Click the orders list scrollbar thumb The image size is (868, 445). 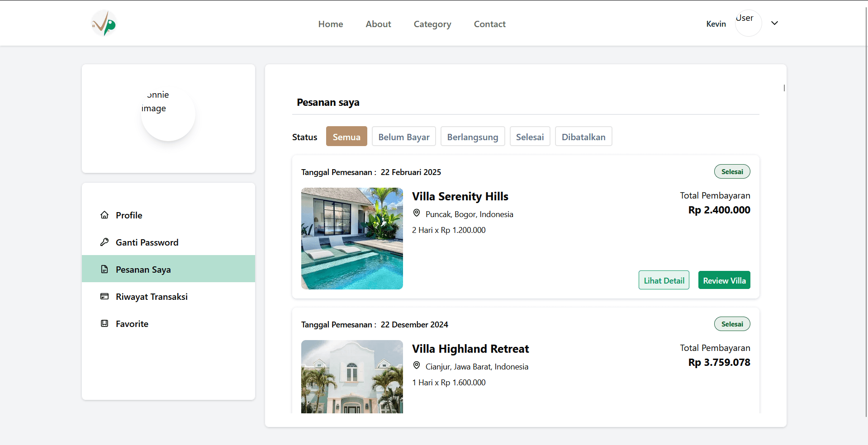(x=784, y=88)
